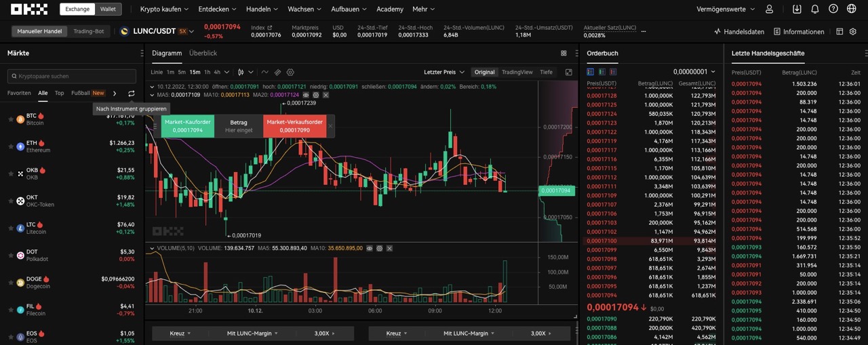The width and height of the screenshot is (868, 345).
Task: Open the Handeln menu
Action: pos(262,9)
